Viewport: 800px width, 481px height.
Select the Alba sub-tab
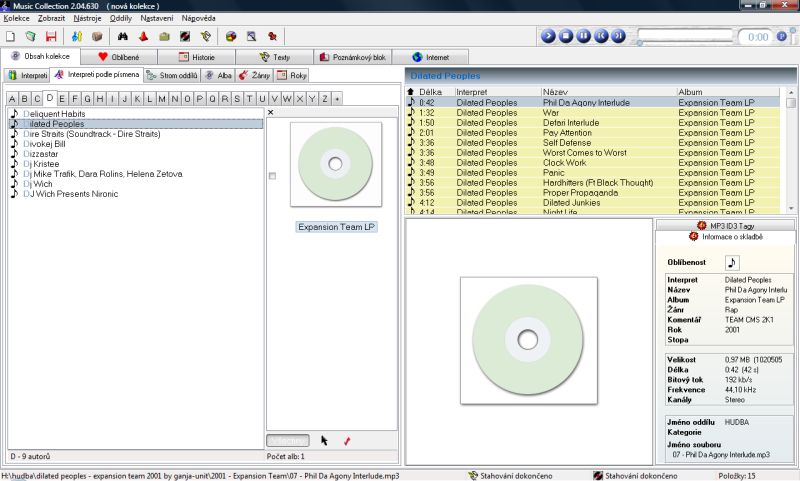click(x=218, y=75)
